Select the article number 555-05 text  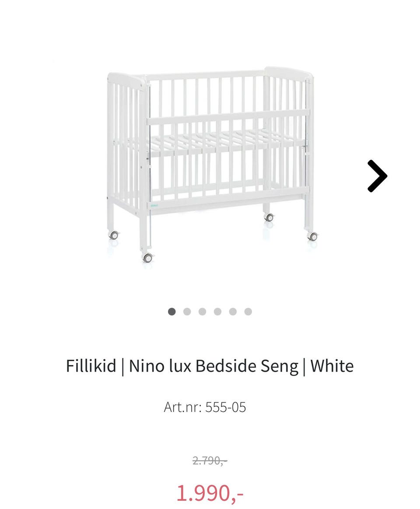205,407
